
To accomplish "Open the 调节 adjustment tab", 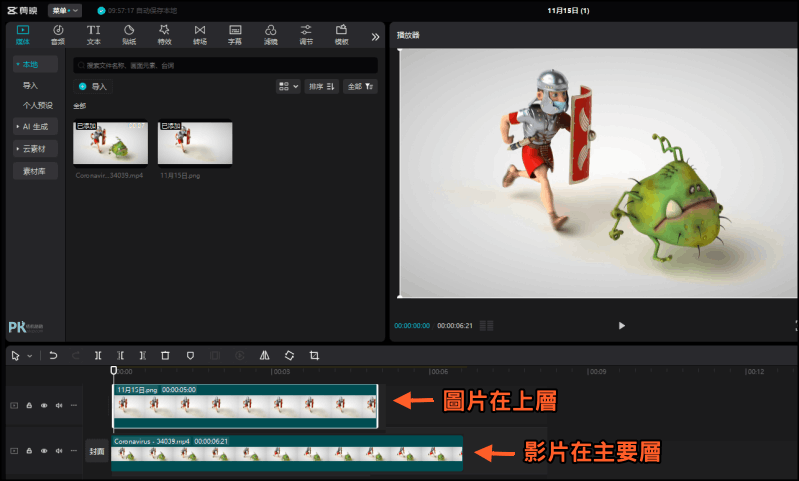I will click(306, 35).
